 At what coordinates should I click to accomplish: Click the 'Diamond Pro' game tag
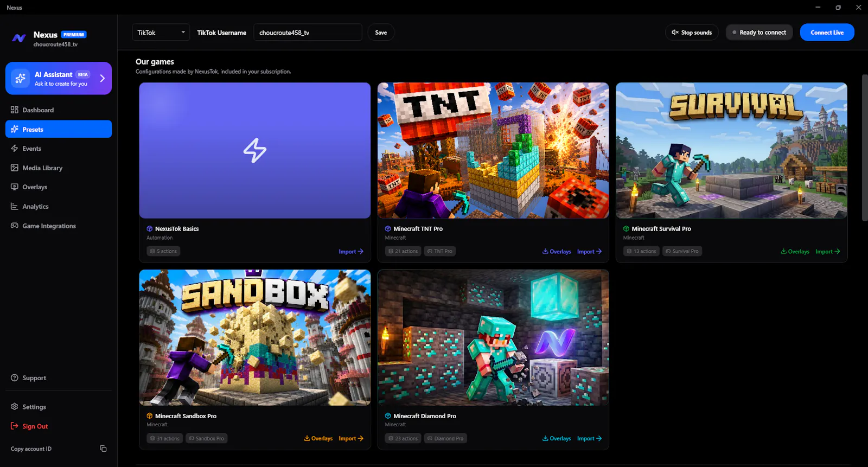445,438
